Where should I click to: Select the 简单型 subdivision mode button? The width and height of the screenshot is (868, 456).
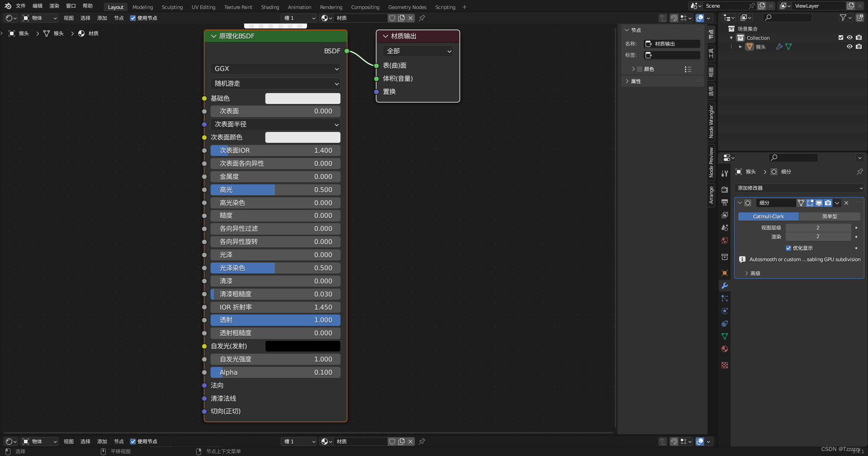click(830, 216)
